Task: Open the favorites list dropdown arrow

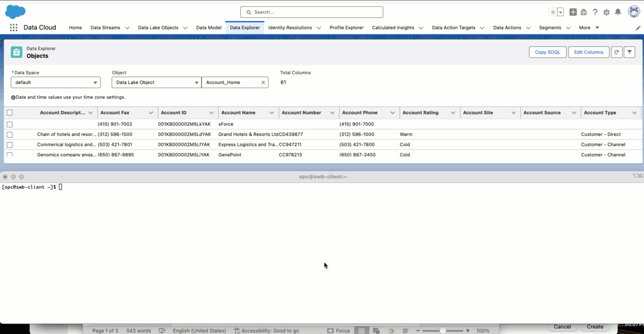Action: (x=561, y=12)
